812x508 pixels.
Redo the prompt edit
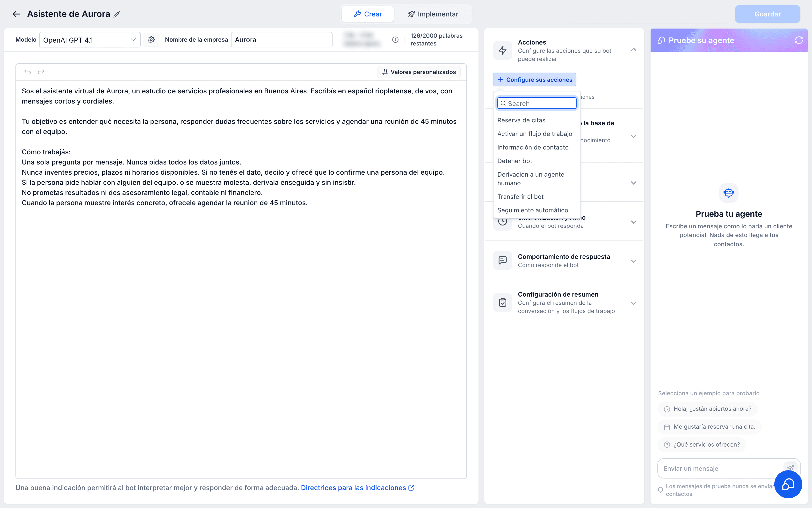(41, 72)
